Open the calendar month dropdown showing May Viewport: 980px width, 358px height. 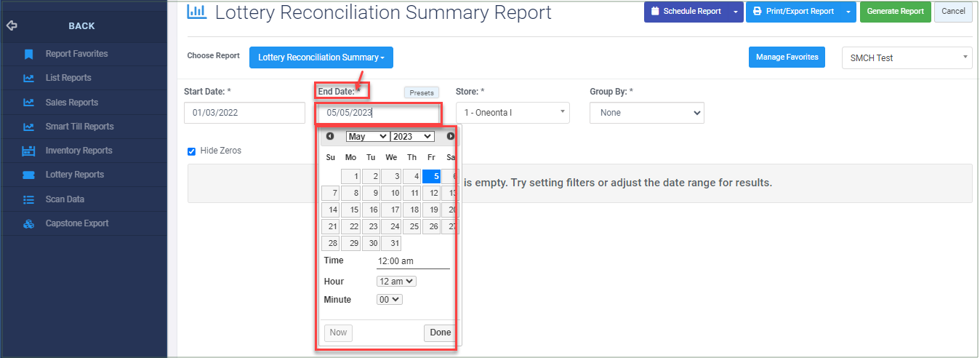pos(367,136)
